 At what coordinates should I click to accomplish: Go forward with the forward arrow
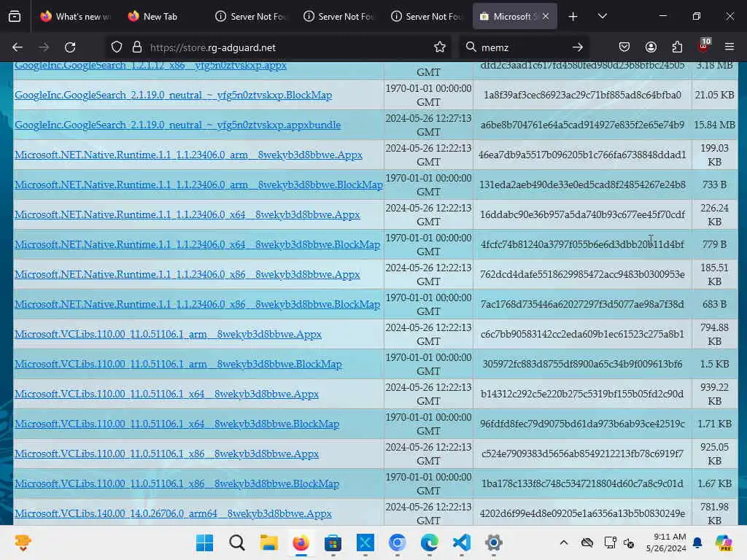(x=44, y=47)
